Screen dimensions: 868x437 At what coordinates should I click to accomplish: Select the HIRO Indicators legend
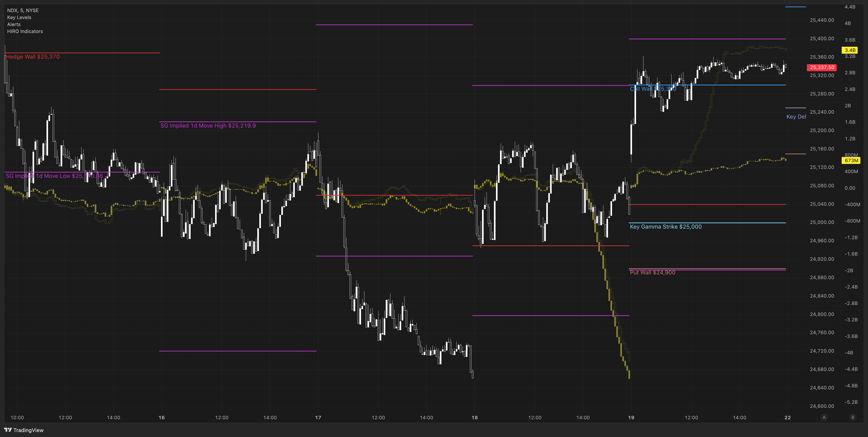pyautogui.click(x=25, y=31)
